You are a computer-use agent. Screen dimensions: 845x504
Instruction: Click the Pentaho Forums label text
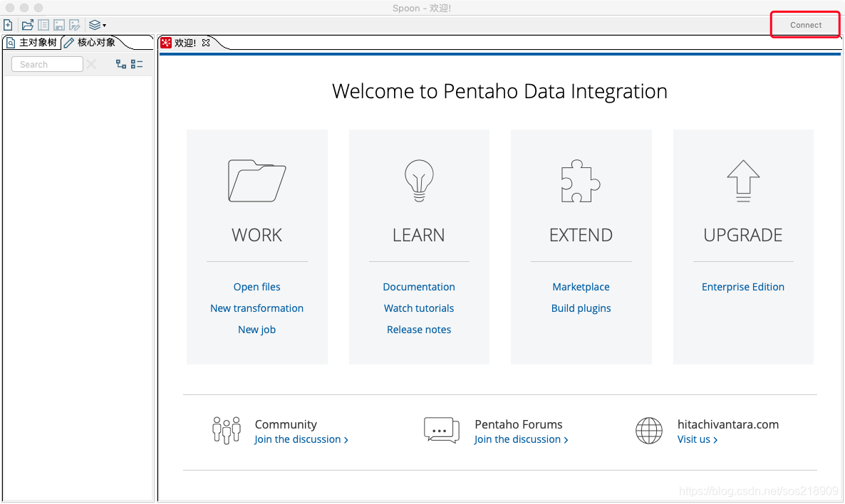519,424
